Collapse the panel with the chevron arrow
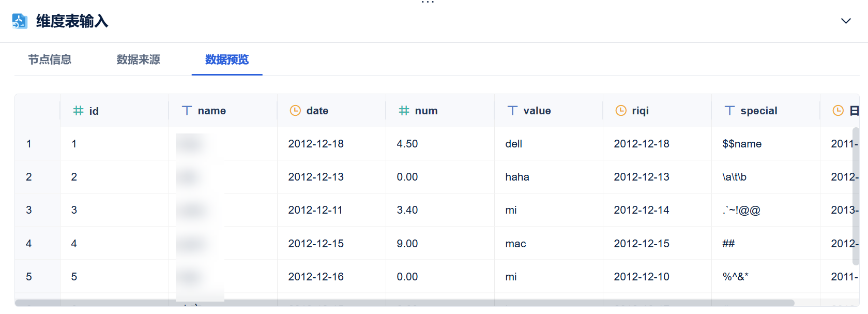 (846, 21)
